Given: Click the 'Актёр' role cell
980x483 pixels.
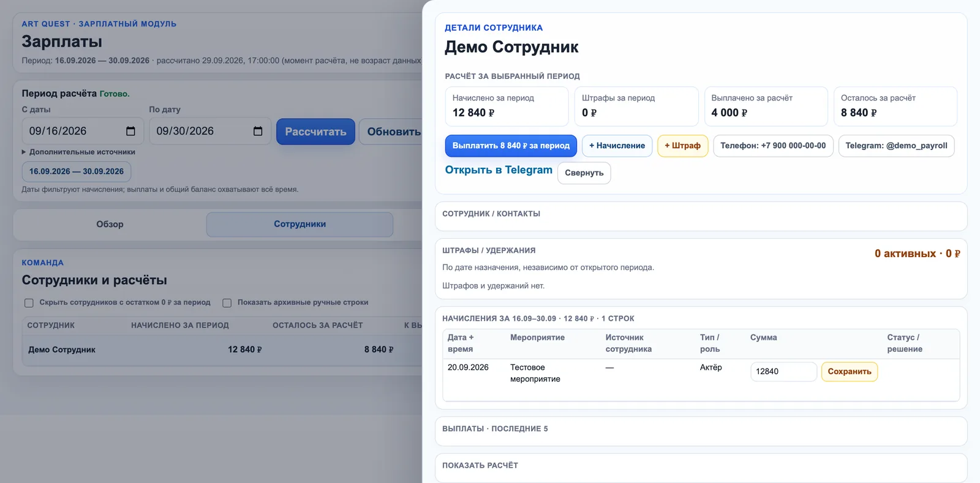Looking at the screenshot, I should 710,367.
